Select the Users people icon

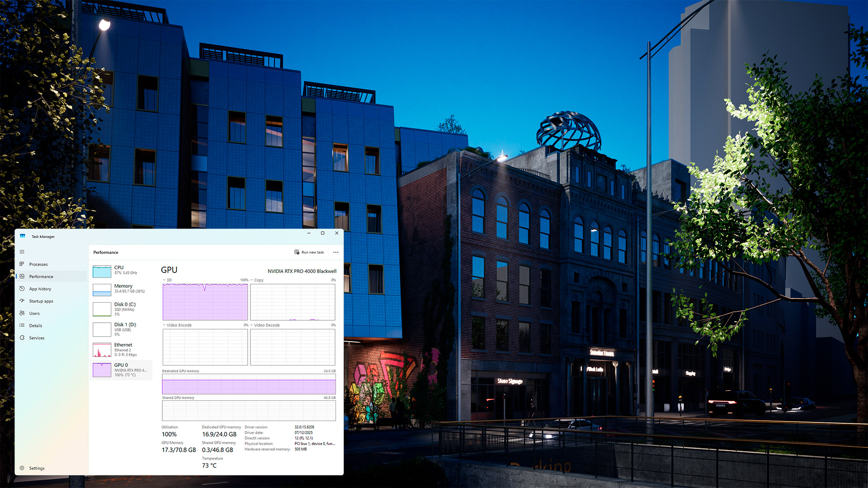click(22, 313)
